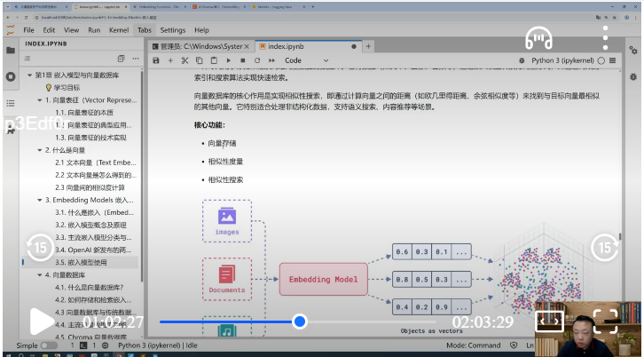Screen dimensions: 644x357
Task: Collapse the 第1章 嵌入模型与向量数据库 heading
Action: [29, 75]
